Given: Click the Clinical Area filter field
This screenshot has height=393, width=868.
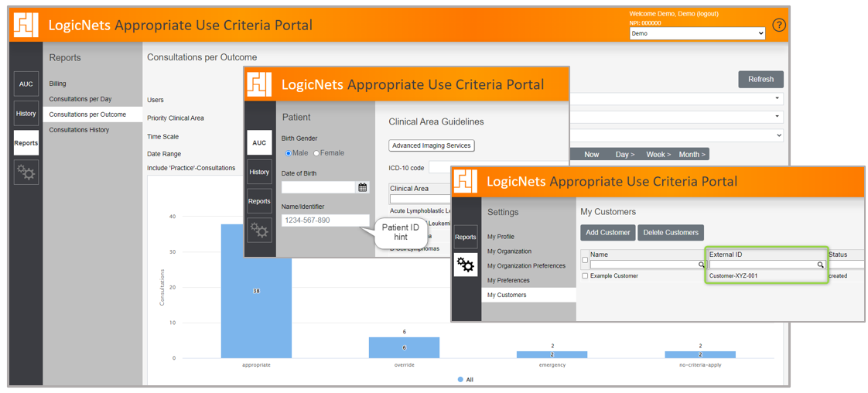Looking at the screenshot, I should (x=421, y=199).
